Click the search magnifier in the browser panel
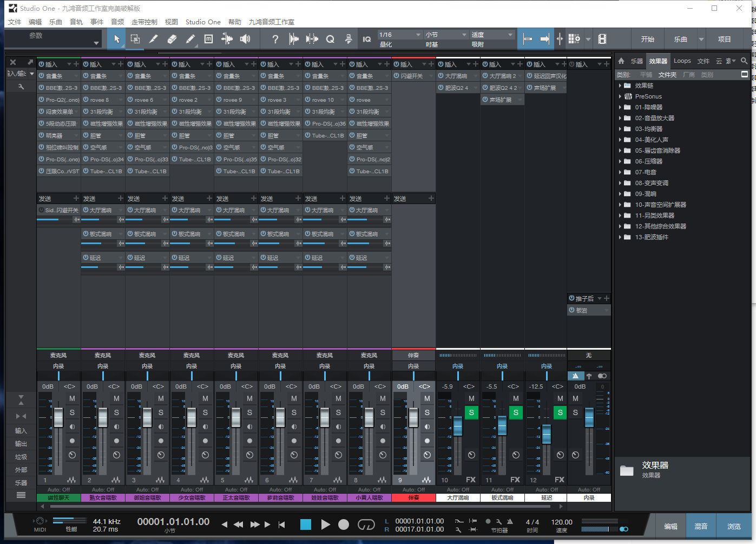Image resolution: width=756 pixels, height=544 pixels. point(744,61)
